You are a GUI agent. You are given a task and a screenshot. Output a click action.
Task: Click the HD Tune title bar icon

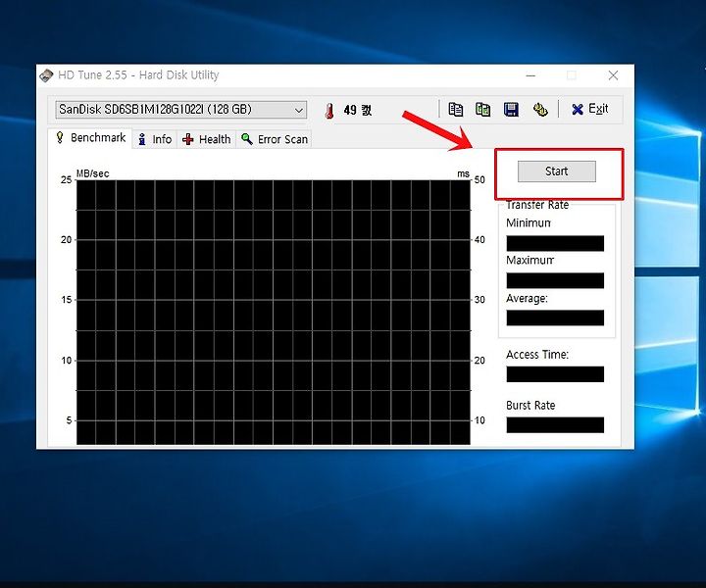46,75
